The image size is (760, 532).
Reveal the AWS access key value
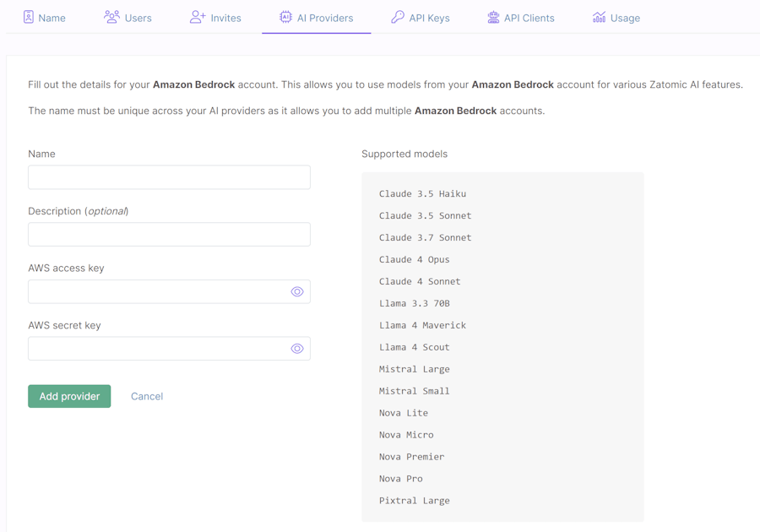tap(297, 291)
